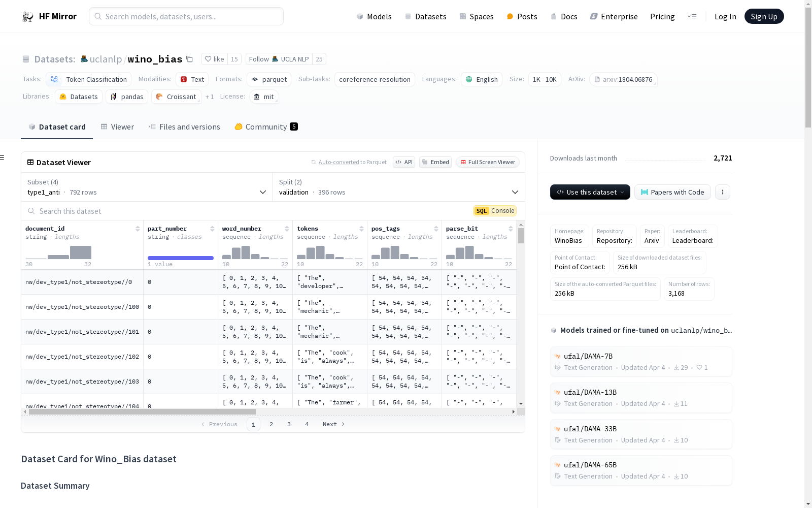Viewport: 812px width, 508px height.
Task: Sort by tokens column sort icon
Action: point(361,229)
